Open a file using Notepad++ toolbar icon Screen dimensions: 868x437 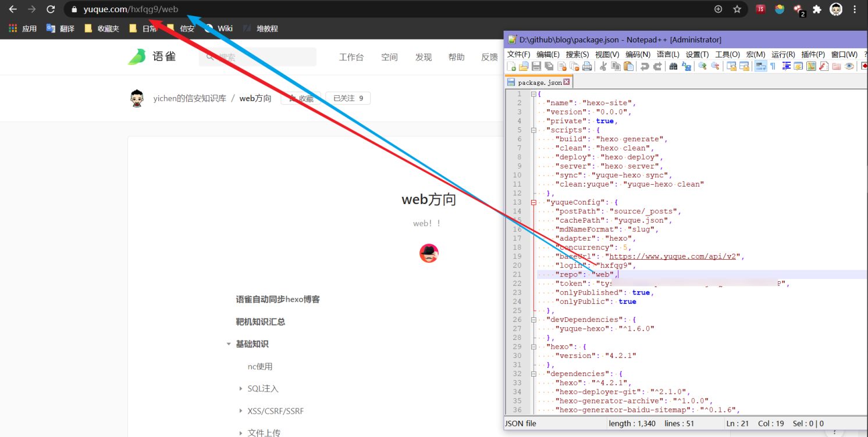[x=524, y=66]
